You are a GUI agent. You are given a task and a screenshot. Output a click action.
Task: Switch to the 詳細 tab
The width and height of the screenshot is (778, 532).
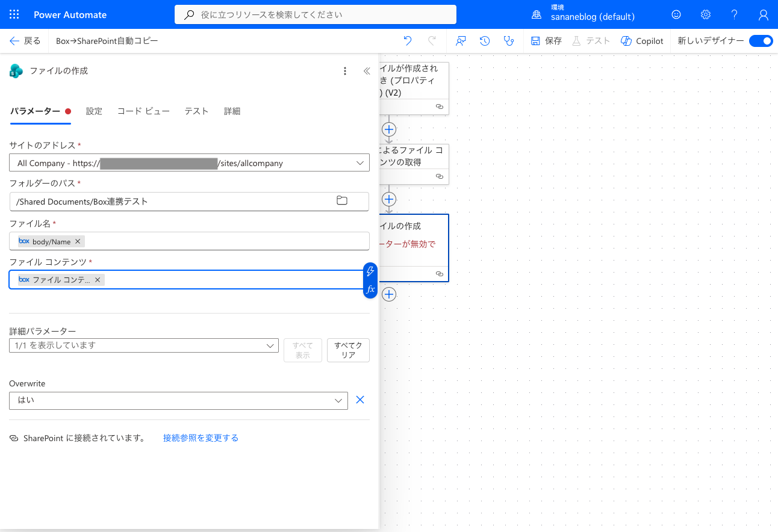232,111
